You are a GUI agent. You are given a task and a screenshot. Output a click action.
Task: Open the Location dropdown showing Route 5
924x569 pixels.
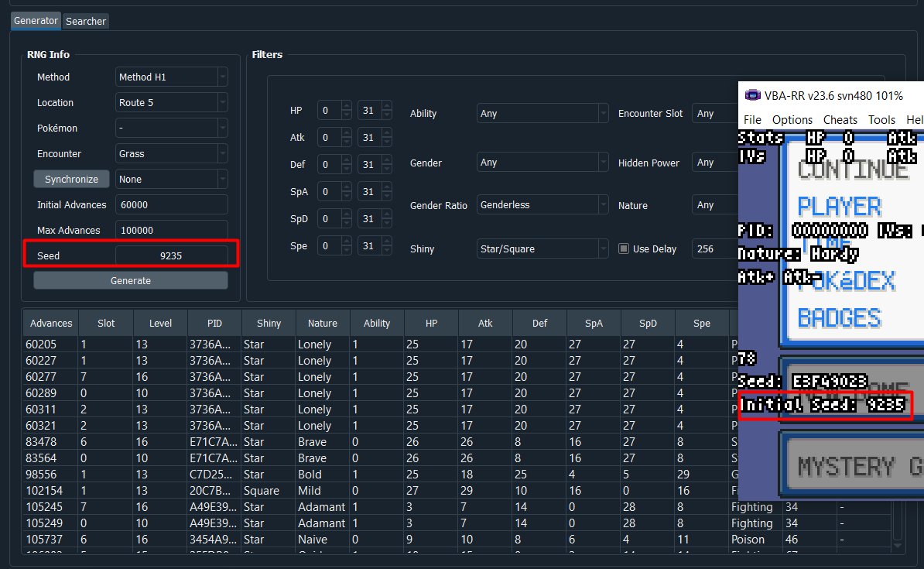[x=172, y=103]
